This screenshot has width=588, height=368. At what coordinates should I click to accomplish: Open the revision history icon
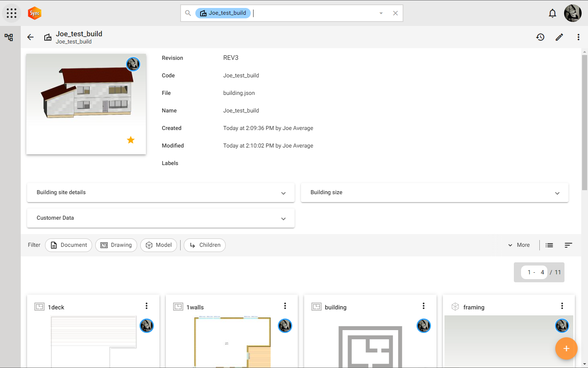point(540,37)
